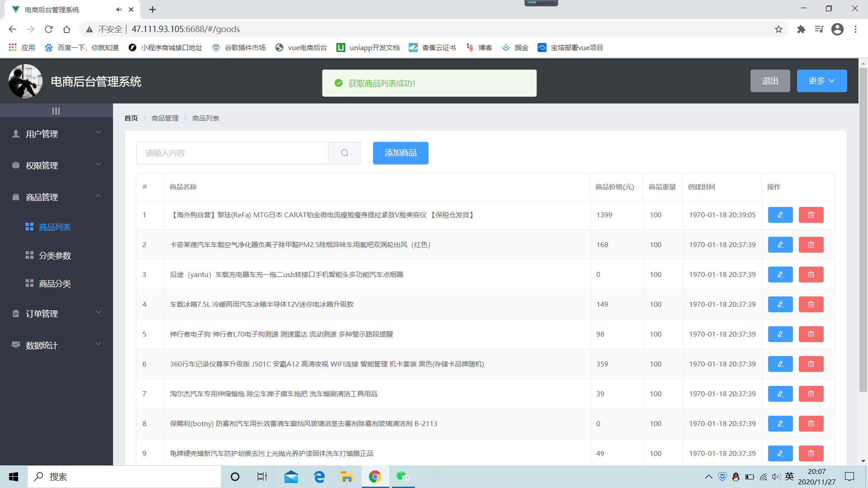Click the avatar image in the header
This screenshot has width=868, height=488.
[25, 81]
